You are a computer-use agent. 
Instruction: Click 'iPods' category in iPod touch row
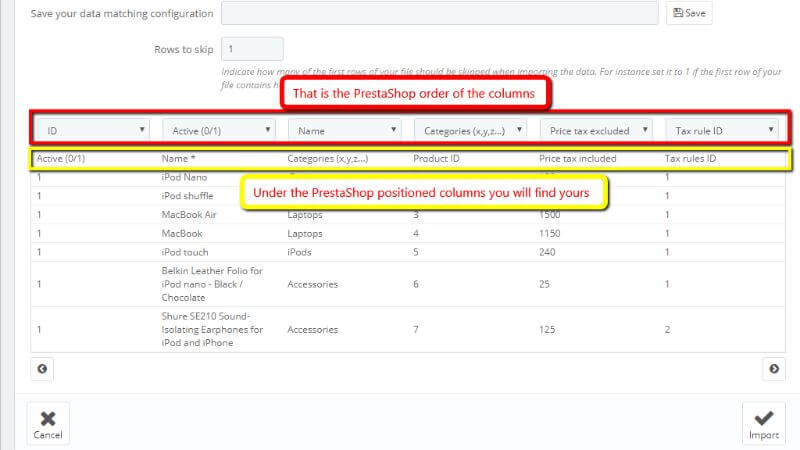299,252
